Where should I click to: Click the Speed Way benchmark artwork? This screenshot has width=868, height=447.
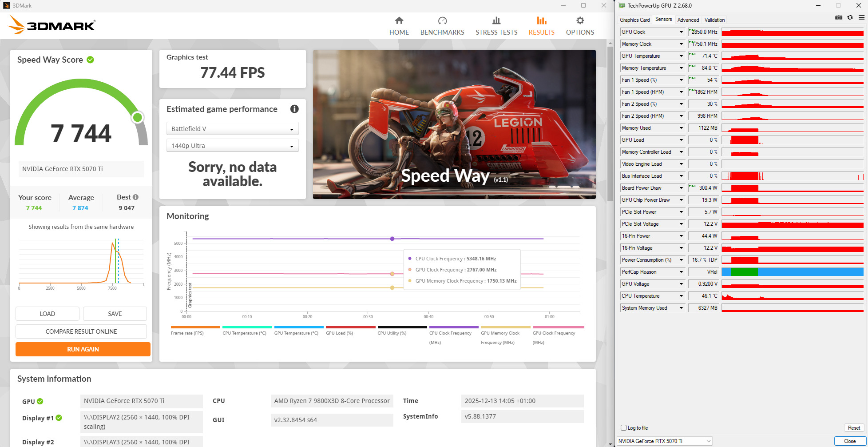tap(454, 124)
